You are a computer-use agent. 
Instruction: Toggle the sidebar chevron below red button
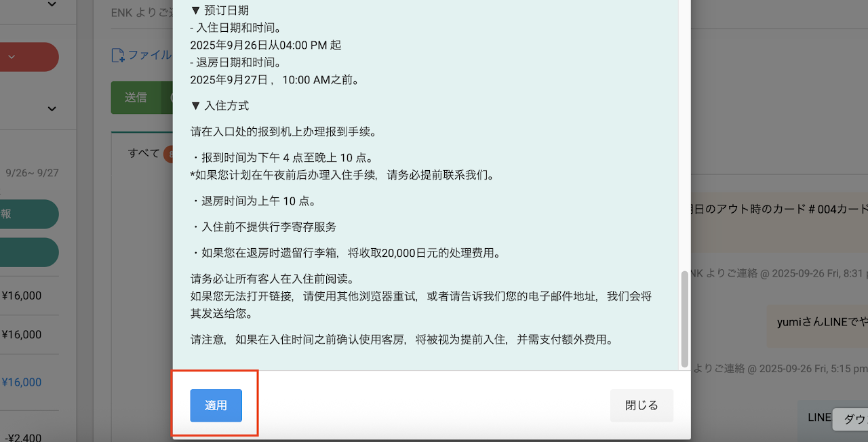point(53,108)
